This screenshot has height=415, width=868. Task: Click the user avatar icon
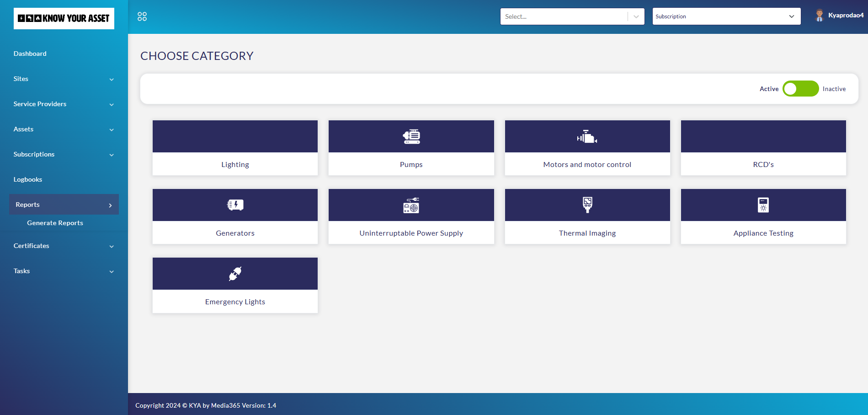pos(819,16)
